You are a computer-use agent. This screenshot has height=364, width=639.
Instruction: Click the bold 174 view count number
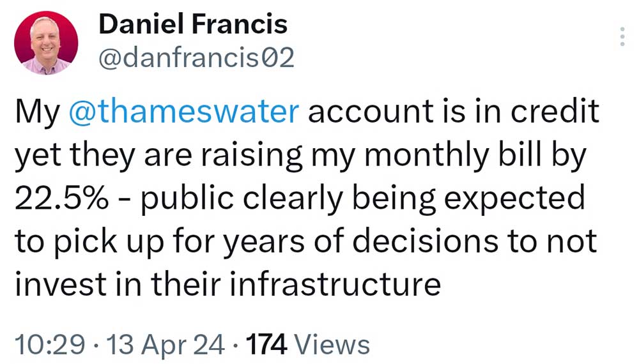[x=267, y=345]
